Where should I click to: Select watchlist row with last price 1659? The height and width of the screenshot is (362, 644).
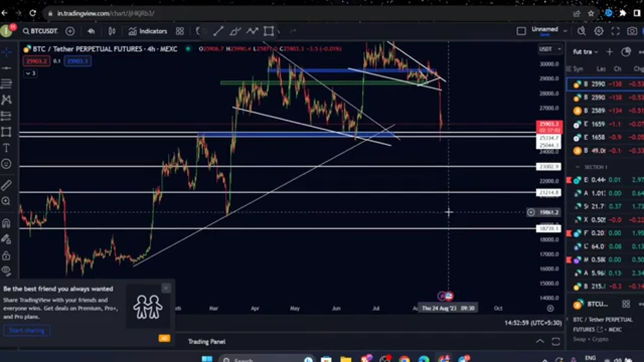pos(605,124)
